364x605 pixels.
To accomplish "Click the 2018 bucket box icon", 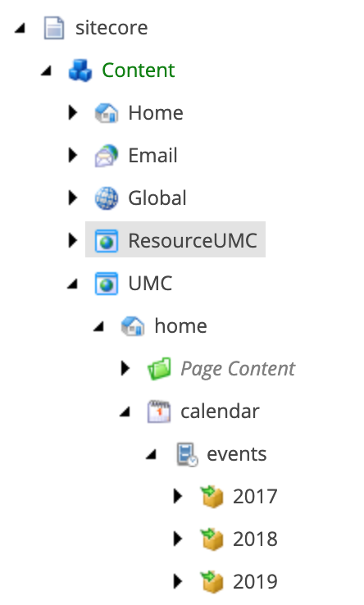I will (x=212, y=539).
